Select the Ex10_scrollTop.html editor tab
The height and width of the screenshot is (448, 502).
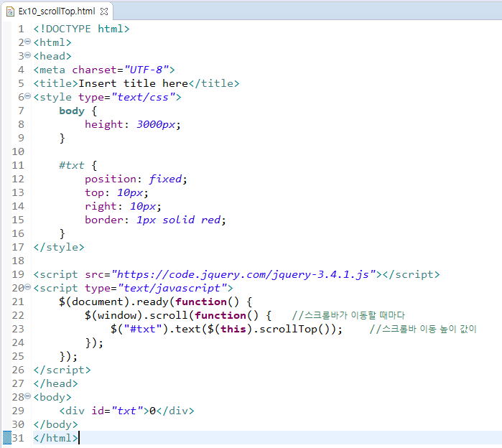[x=57, y=11]
